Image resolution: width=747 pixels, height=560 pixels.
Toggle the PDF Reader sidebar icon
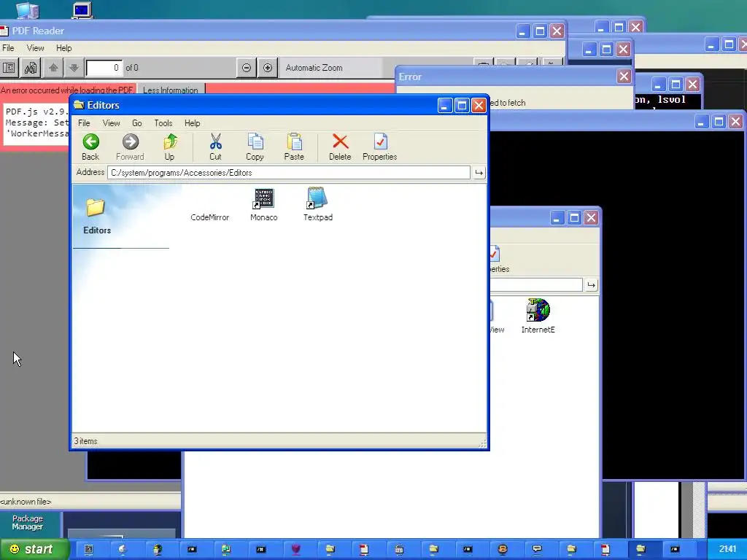pyautogui.click(x=9, y=68)
